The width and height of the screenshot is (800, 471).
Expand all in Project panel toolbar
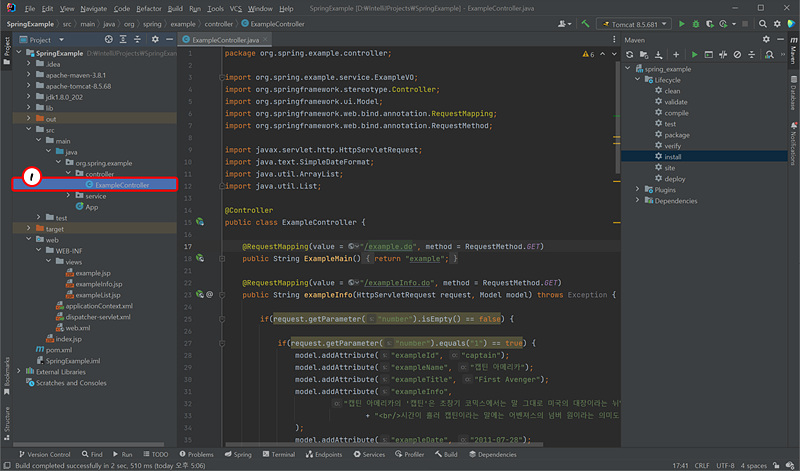(x=123, y=39)
